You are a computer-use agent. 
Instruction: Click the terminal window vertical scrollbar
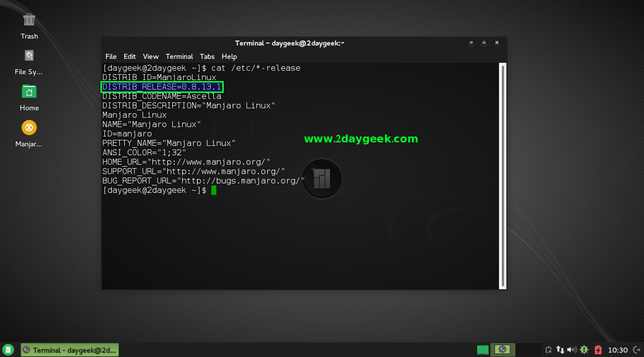tap(503, 176)
